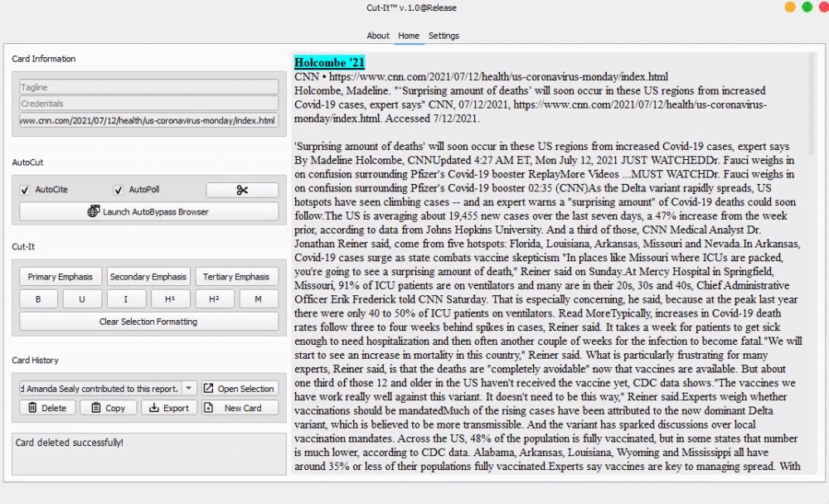Click the highlighted Holcombe '21 heading
Viewport: 829px width, 504px height.
[x=329, y=62]
